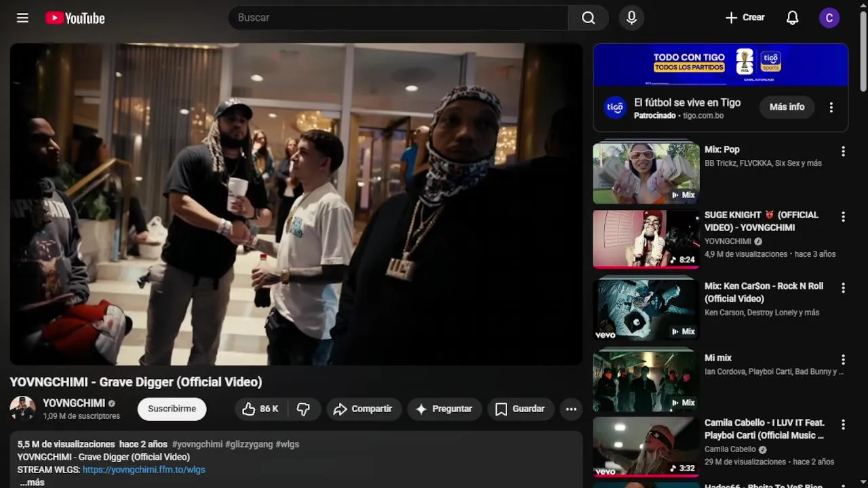Open the Crear menu
Screen dimensions: 868x488
pos(745,18)
